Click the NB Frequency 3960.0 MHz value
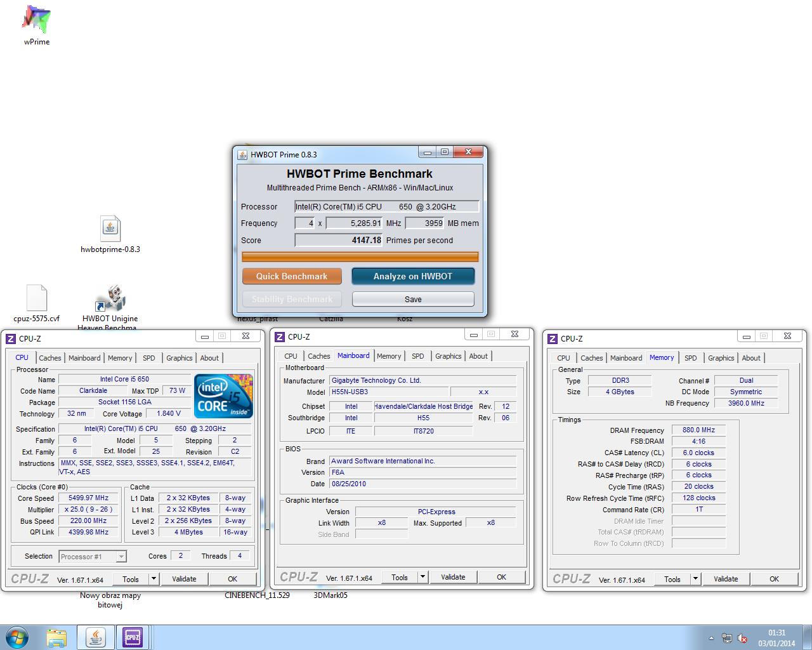This screenshot has width=812, height=650. coord(746,403)
